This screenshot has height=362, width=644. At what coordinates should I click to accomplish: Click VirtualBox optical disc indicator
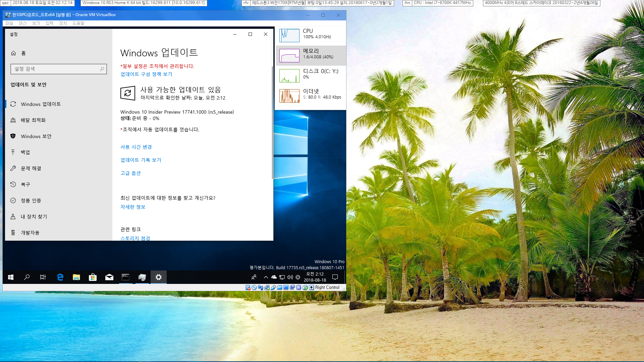coord(254,288)
